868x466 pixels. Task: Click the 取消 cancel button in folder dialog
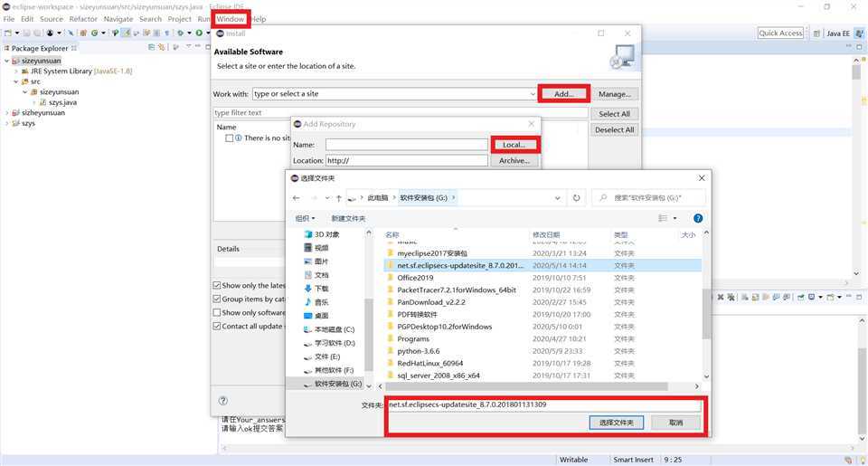676,423
